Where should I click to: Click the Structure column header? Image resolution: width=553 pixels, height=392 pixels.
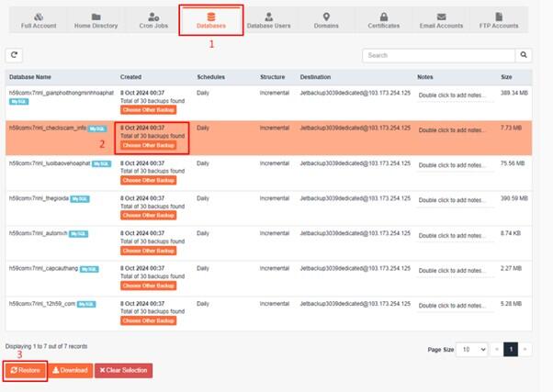272,77
